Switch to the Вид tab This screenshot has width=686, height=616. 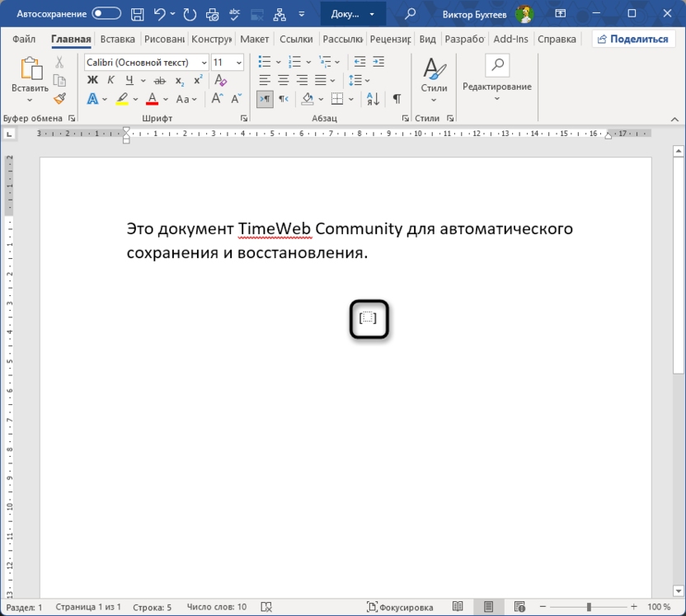pos(427,39)
